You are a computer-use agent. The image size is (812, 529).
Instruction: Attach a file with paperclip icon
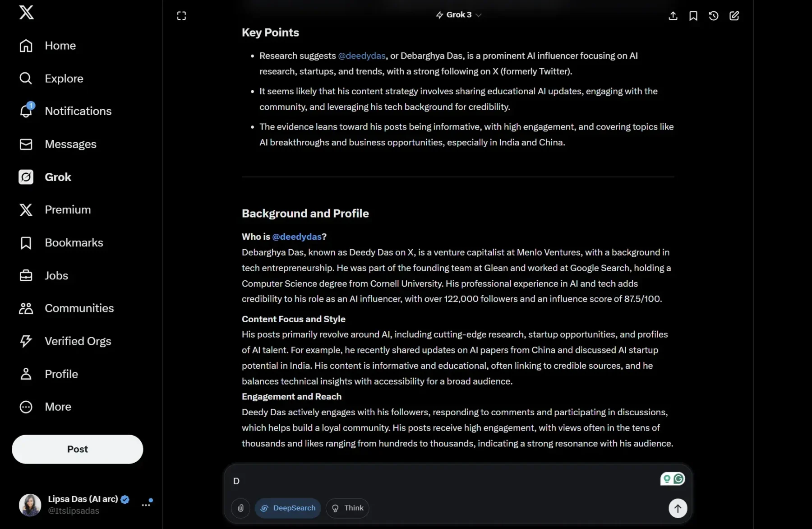(240, 508)
